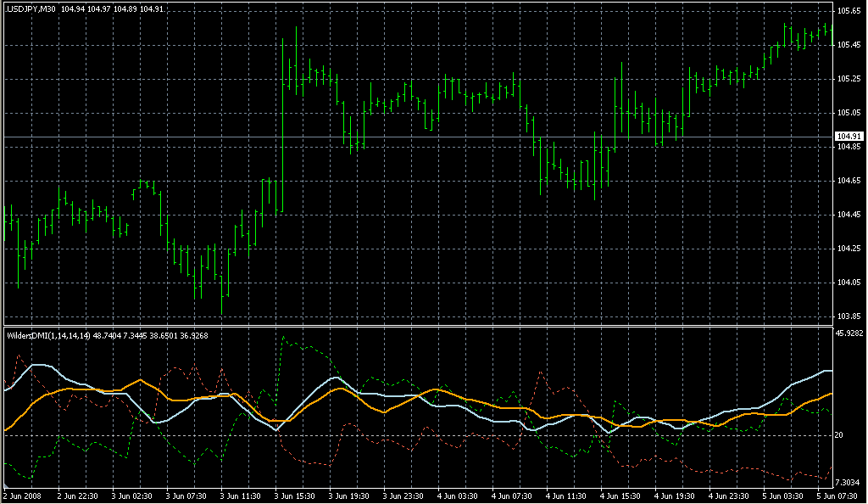868x504 pixels.
Task: Select the current price tag on price axis
Action: (849, 137)
